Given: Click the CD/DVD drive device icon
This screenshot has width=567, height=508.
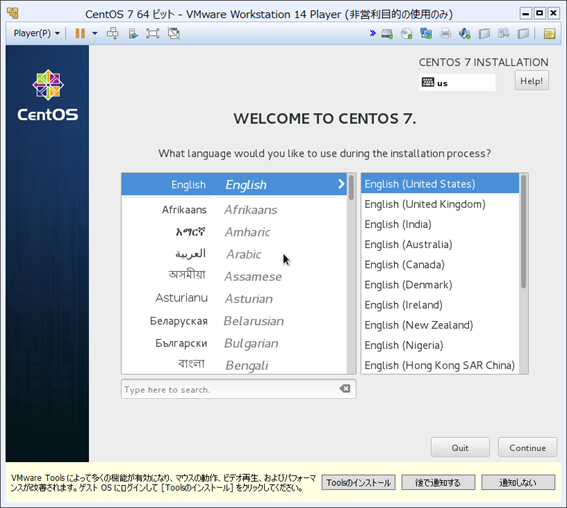Looking at the screenshot, I should (407, 34).
